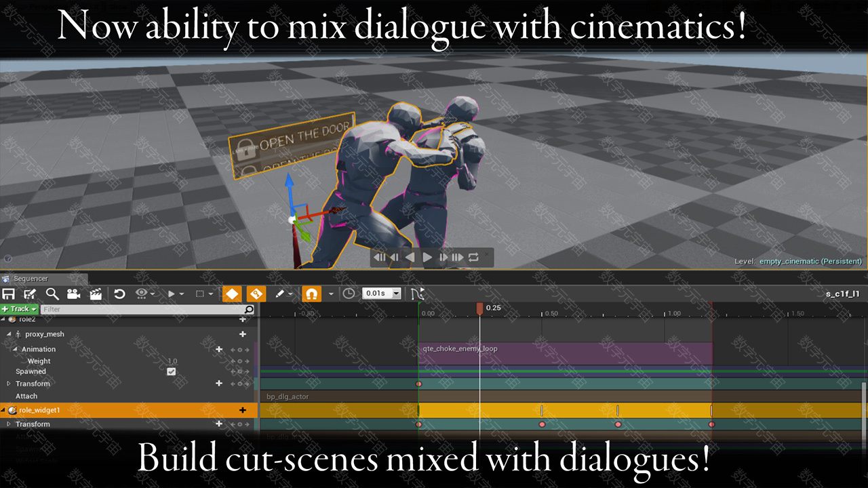Screen dimensions: 868x488
Task: Select the qte_choke_enemy_loop animation section
Action: click(566, 354)
